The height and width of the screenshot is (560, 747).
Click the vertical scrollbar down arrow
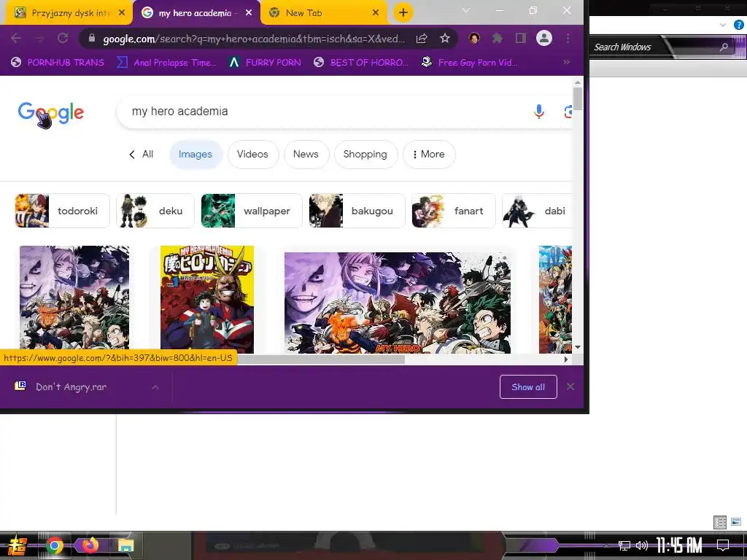coord(578,347)
